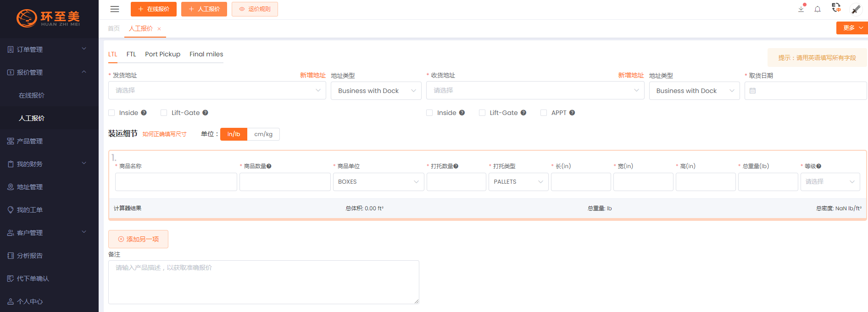Click the hamburger menu collapse icon
Image resolution: width=868 pixels, height=312 pixels.
click(115, 9)
